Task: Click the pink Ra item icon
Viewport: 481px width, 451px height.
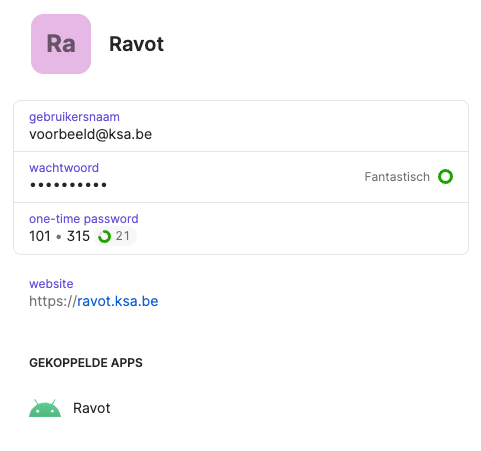Action: [61, 44]
